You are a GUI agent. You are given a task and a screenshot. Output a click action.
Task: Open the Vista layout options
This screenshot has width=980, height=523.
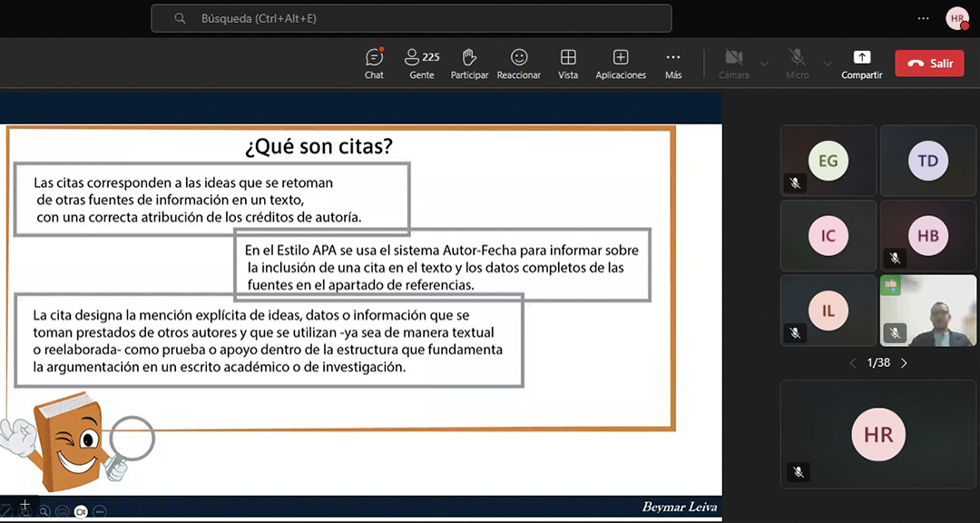coord(568,64)
